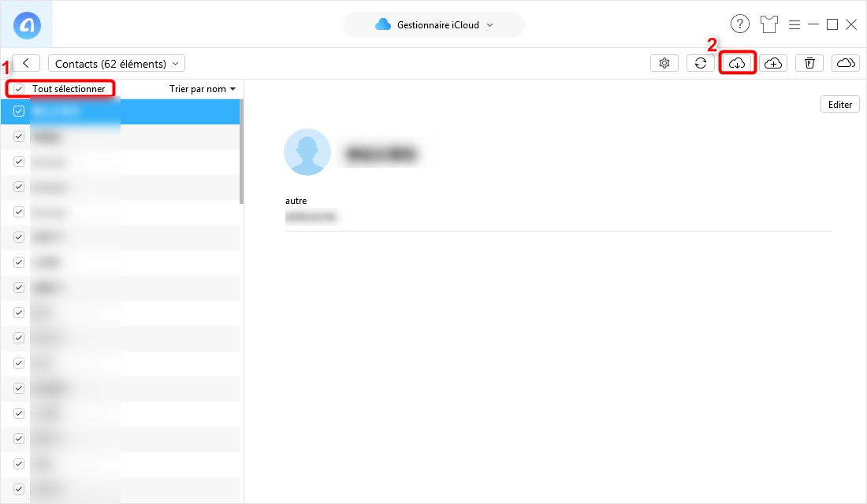Click the contact list vertical scrollbar

(x=241, y=150)
